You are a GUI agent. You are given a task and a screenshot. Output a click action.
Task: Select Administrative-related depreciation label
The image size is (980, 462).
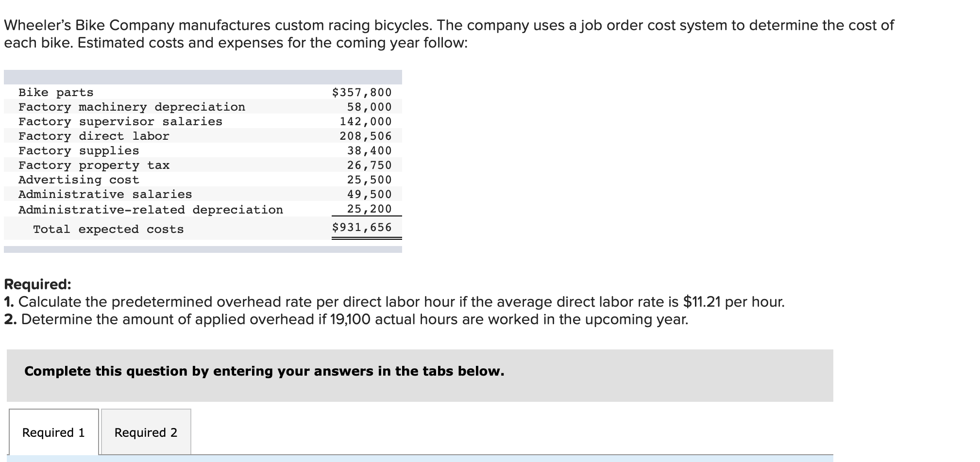point(151,210)
